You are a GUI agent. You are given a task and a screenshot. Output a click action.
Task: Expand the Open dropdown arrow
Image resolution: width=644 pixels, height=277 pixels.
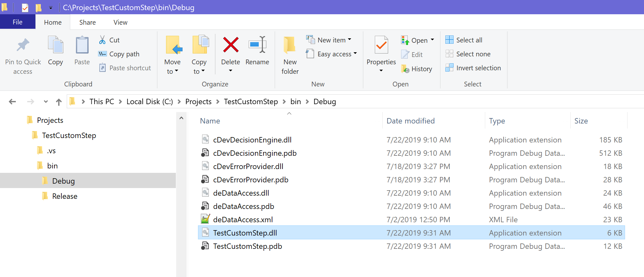432,40
